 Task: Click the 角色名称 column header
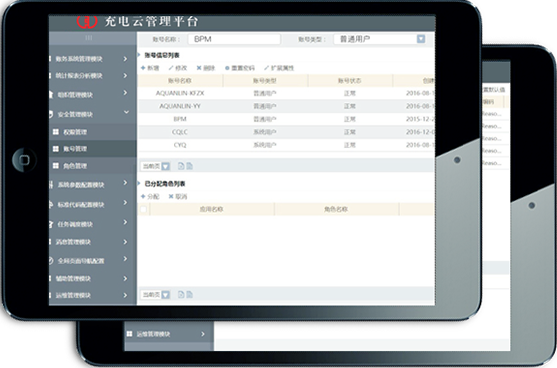click(336, 209)
